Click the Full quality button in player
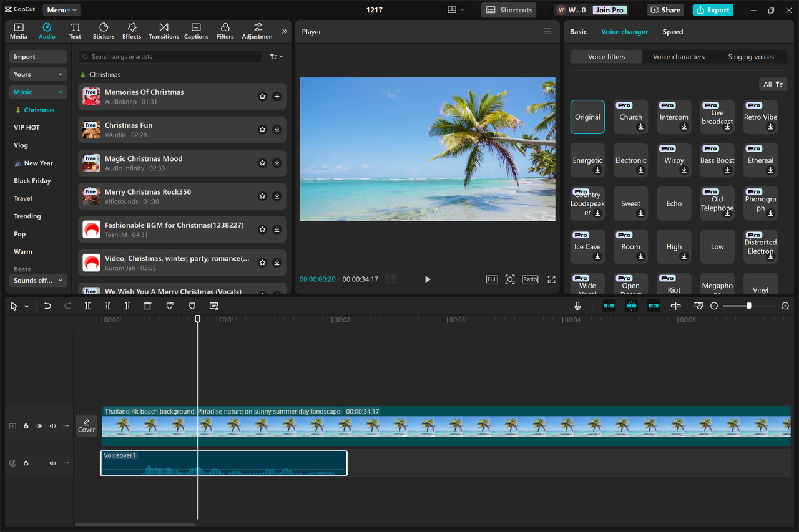This screenshot has height=532, width=799. point(492,279)
